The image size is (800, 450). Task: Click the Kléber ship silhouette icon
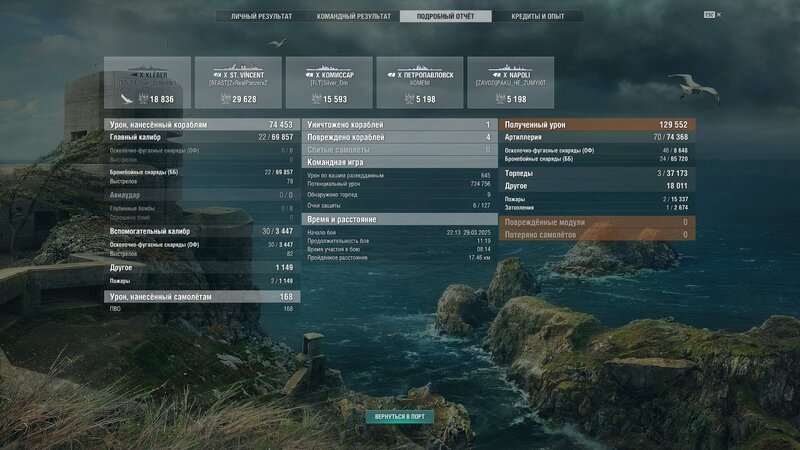(x=148, y=67)
